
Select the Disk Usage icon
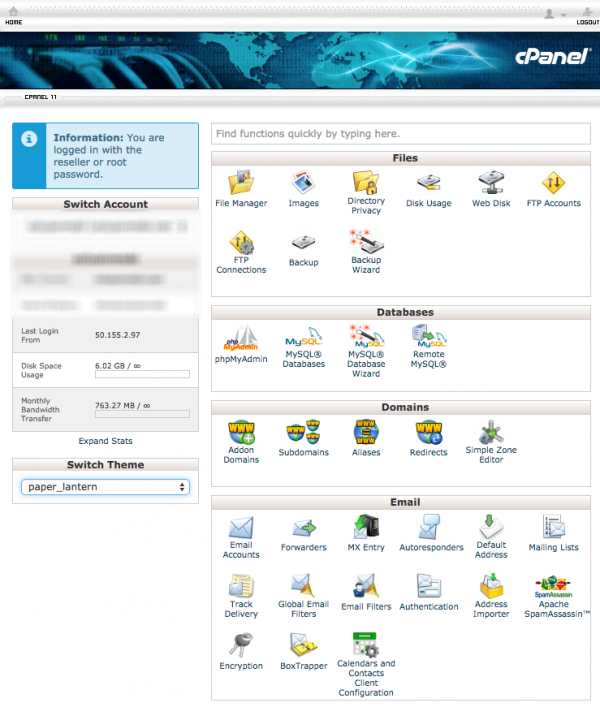[x=429, y=184]
